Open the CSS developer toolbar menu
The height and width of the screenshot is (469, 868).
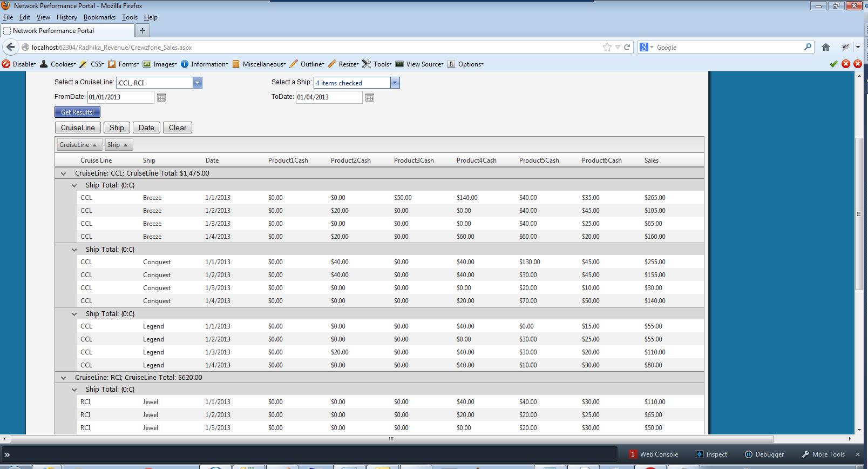pos(92,64)
